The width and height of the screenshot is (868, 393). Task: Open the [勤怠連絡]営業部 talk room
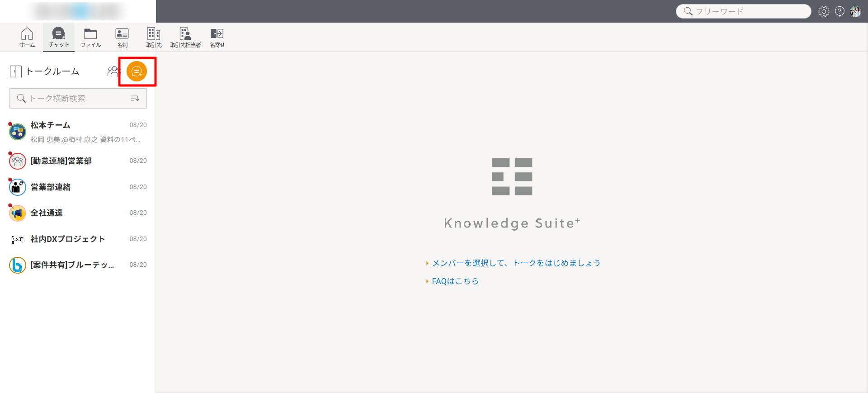pyautogui.click(x=78, y=161)
